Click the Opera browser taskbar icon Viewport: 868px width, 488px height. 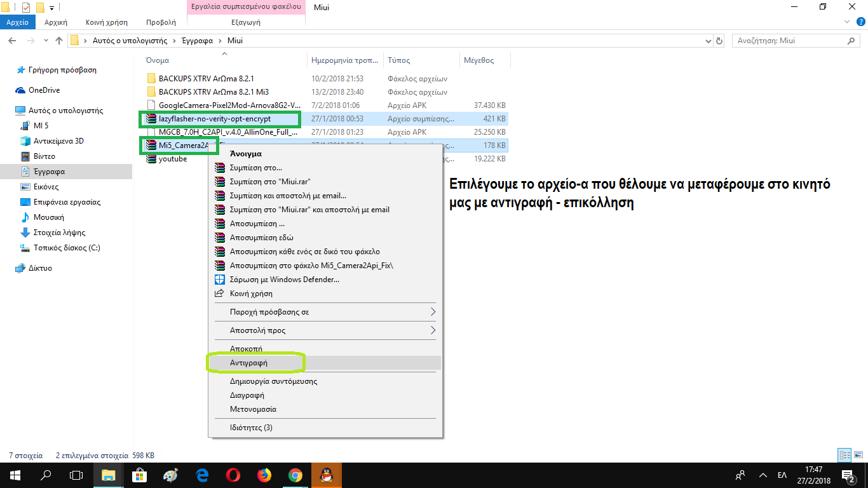[233, 475]
